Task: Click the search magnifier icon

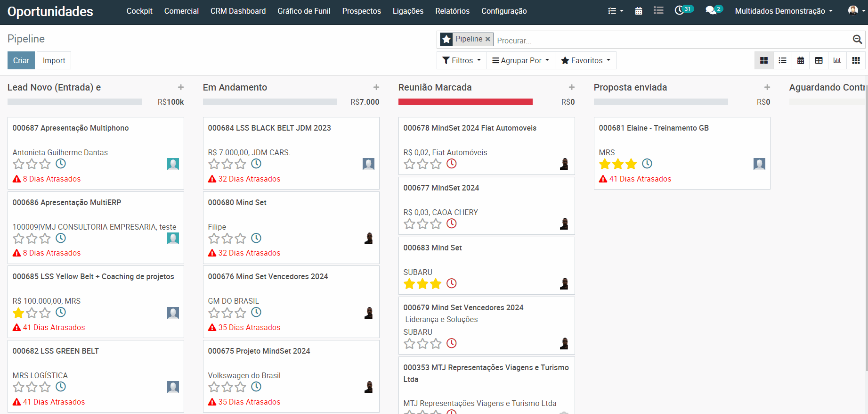Action: pyautogui.click(x=857, y=40)
